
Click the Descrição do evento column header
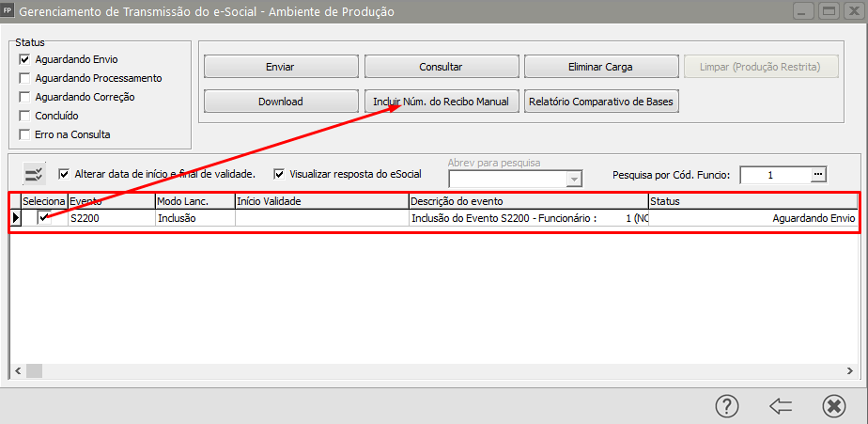click(528, 200)
